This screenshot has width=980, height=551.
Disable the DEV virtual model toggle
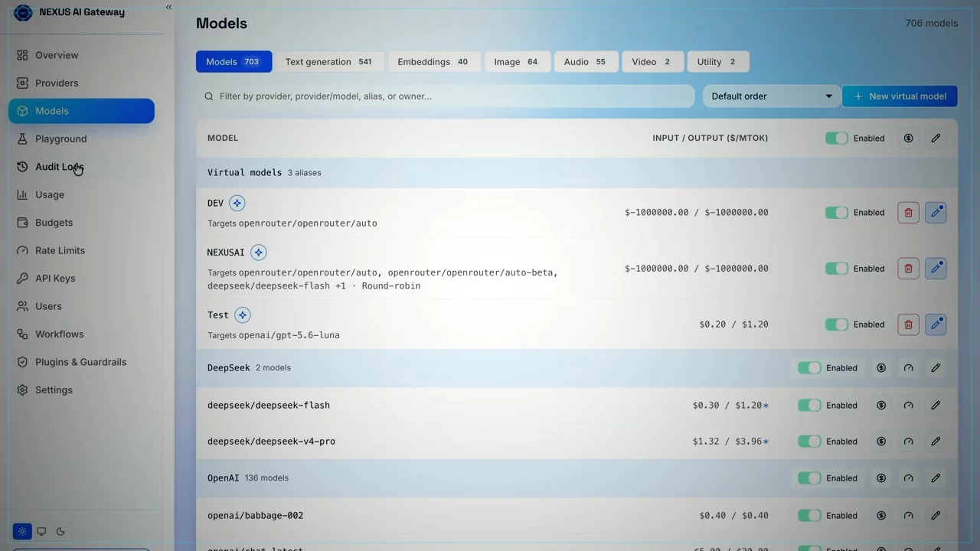coord(836,213)
